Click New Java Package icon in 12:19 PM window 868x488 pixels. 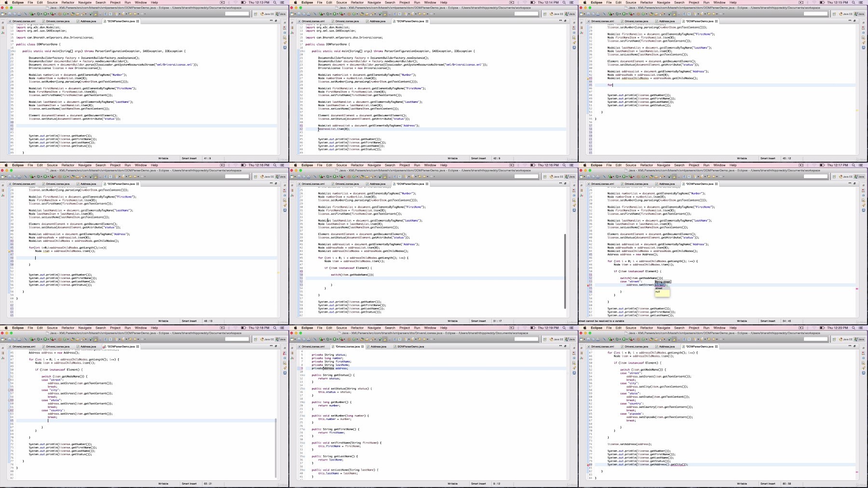pos(349,339)
